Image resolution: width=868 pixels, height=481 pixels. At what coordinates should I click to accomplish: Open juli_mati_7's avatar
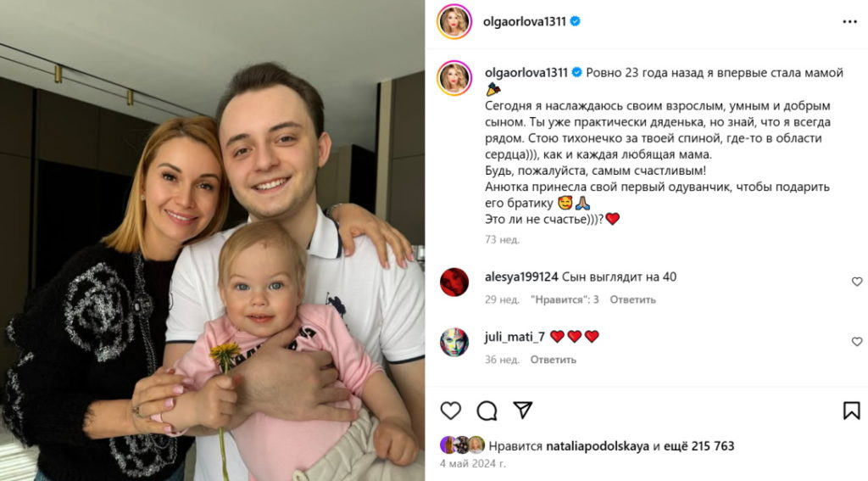(454, 342)
